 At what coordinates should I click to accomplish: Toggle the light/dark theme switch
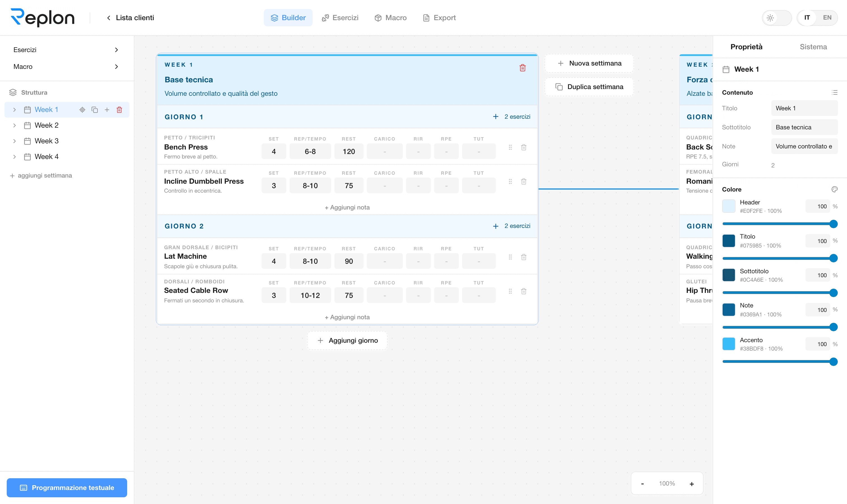777,18
